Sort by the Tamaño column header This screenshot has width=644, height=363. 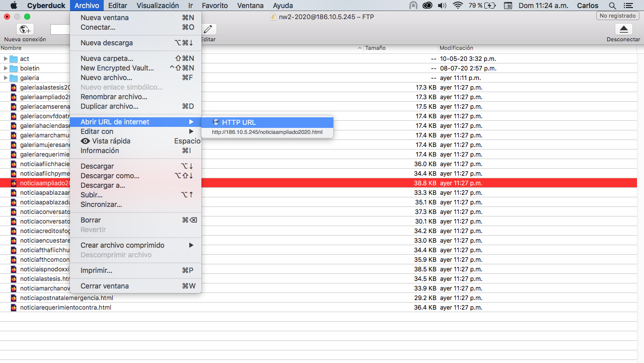click(x=401, y=48)
